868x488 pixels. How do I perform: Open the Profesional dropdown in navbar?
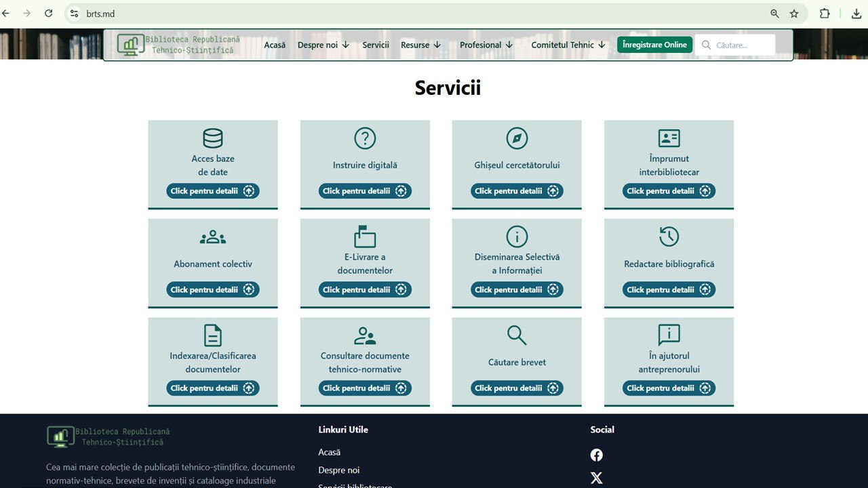coord(487,45)
